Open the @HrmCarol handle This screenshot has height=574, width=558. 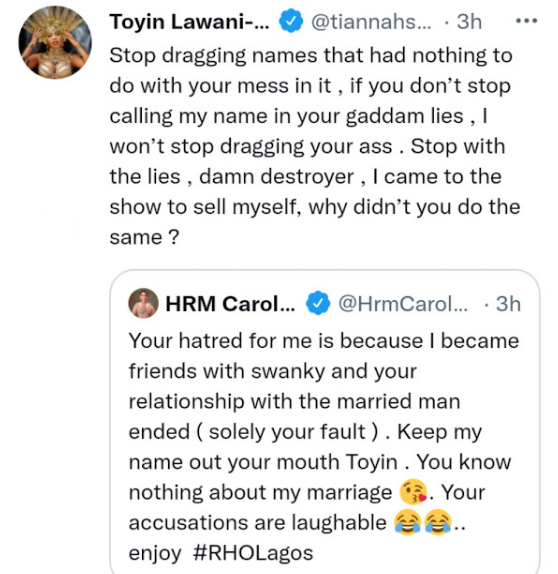point(403,304)
